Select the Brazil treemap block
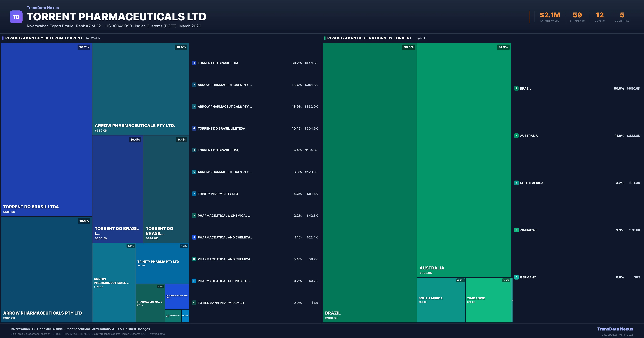This screenshot has height=338, width=644. 369,183
